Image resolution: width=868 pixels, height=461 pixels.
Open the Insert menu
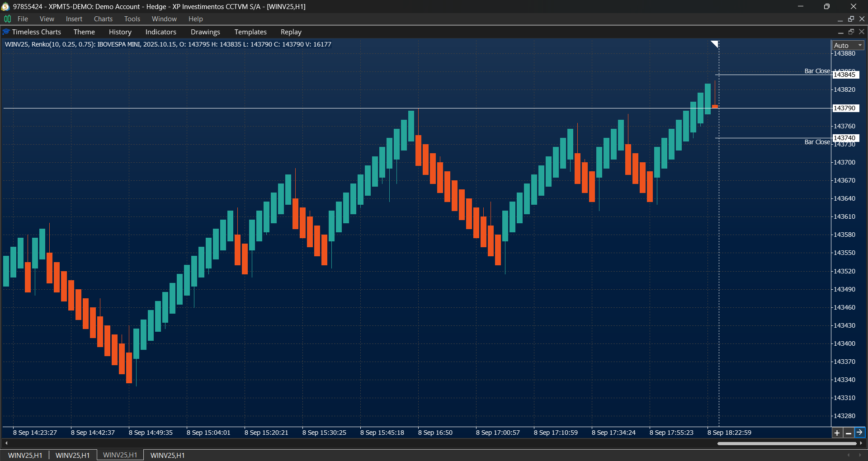click(74, 19)
